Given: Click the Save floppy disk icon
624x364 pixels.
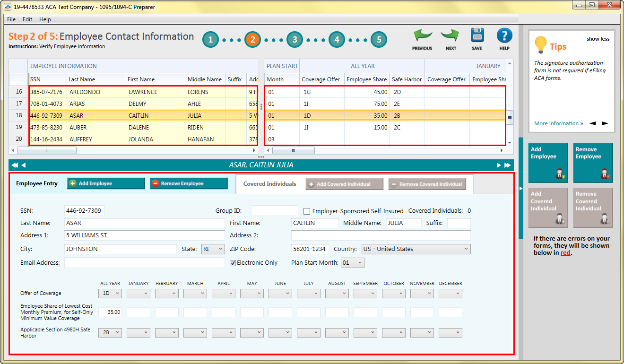Looking at the screenshot, I should pos(477,36).
